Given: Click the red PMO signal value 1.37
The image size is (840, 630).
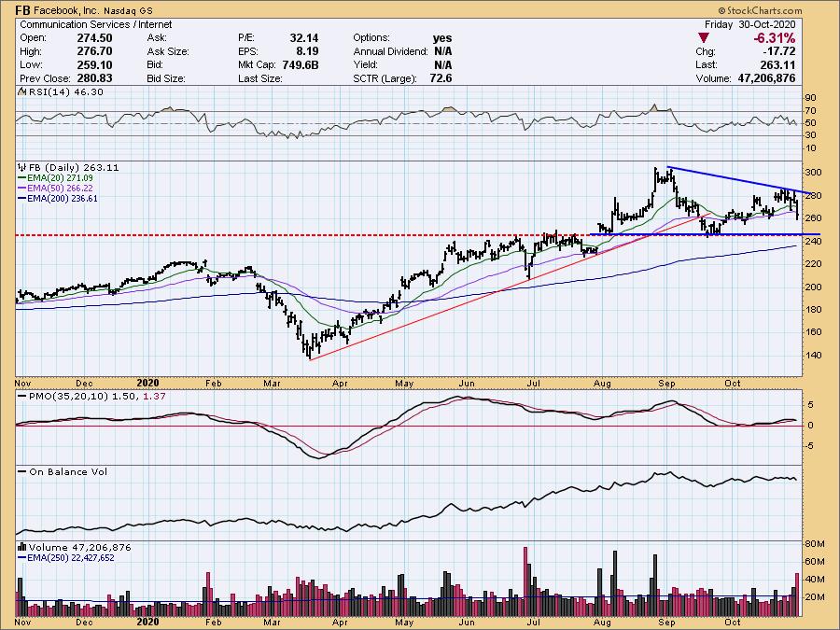Looking at the screenshot, I should pyautogui.click(x=155, y=396).
